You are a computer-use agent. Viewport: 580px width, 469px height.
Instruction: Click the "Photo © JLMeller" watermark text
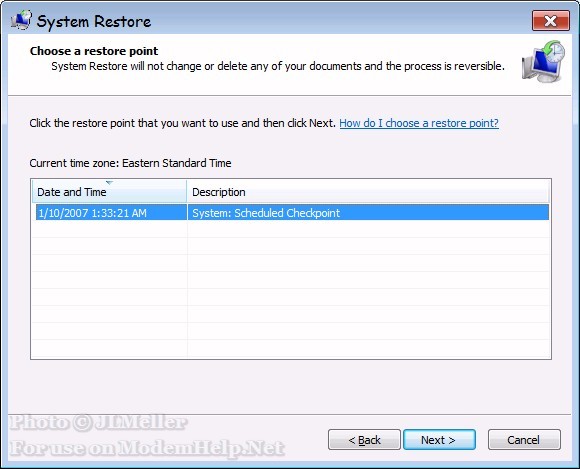click(x=98, y=423)
